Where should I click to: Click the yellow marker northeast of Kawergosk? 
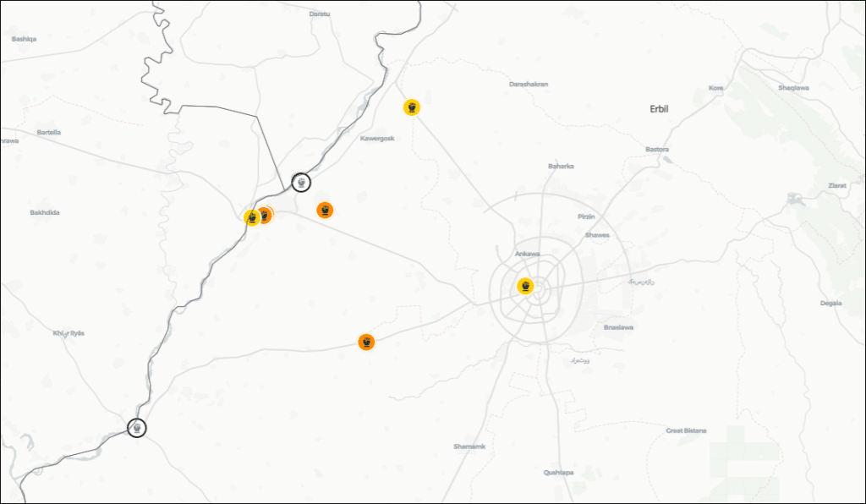tap(412, 107)
